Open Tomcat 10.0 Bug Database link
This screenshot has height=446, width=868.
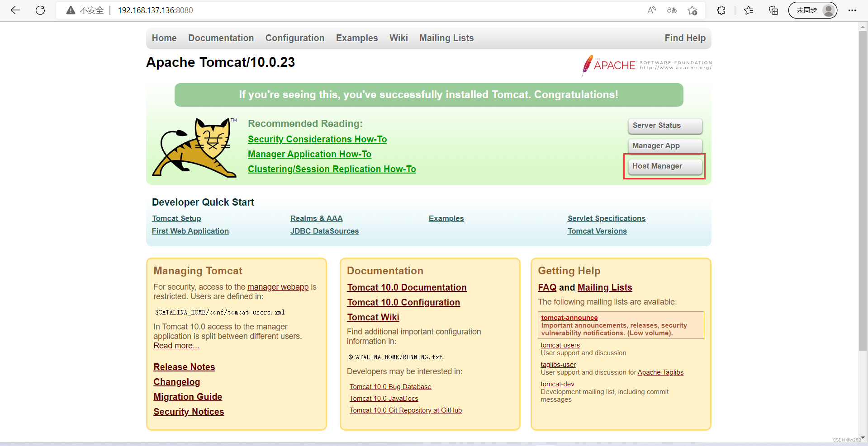tap(390, 387)
